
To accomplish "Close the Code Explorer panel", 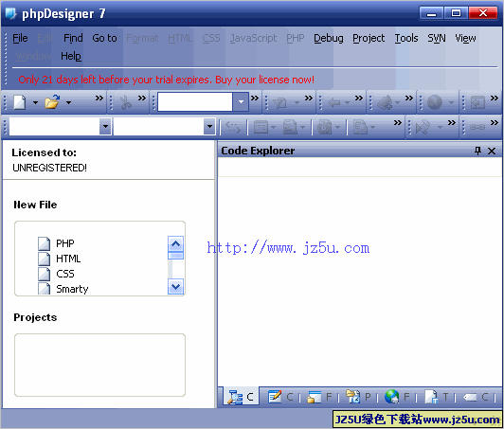I will (492, 151).
